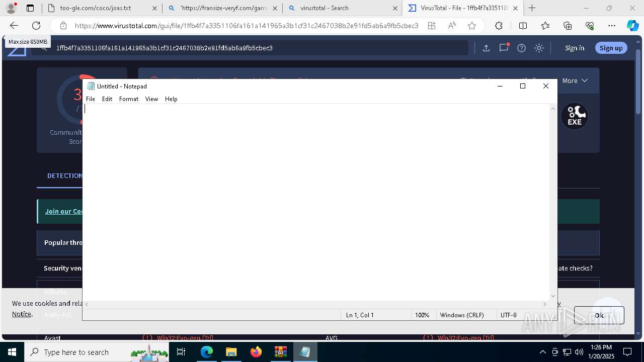Screen dimensions: 644x362
Task: Close the VirusTotal File tab
Action: point(515,8)
